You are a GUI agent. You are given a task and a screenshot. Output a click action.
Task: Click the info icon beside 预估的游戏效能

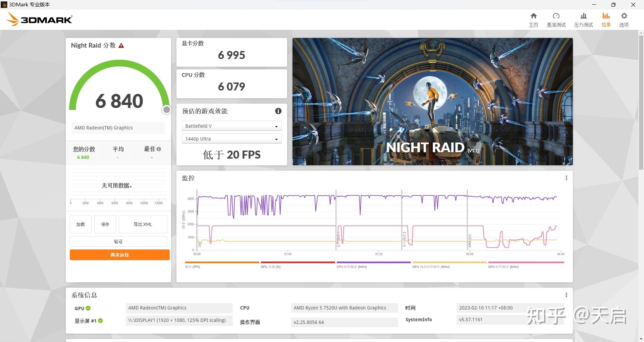pyautogui.click(x=278, y=111)
